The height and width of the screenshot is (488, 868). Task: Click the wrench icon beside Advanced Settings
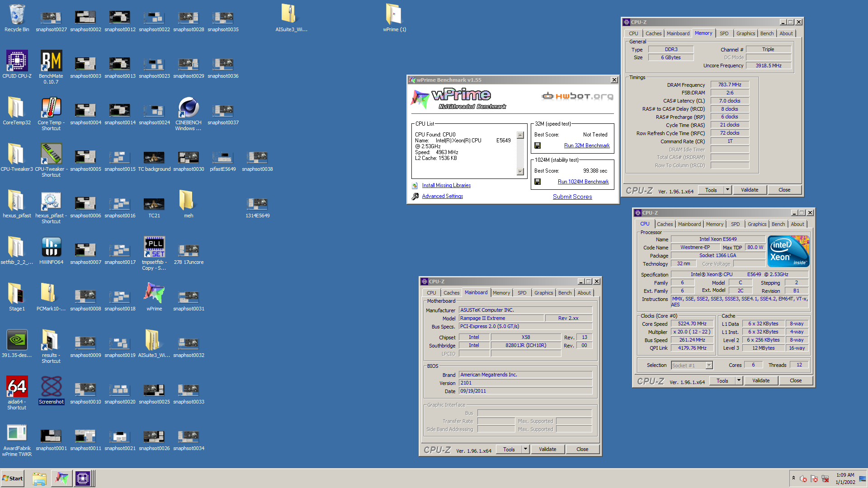[x=415, y=196]
